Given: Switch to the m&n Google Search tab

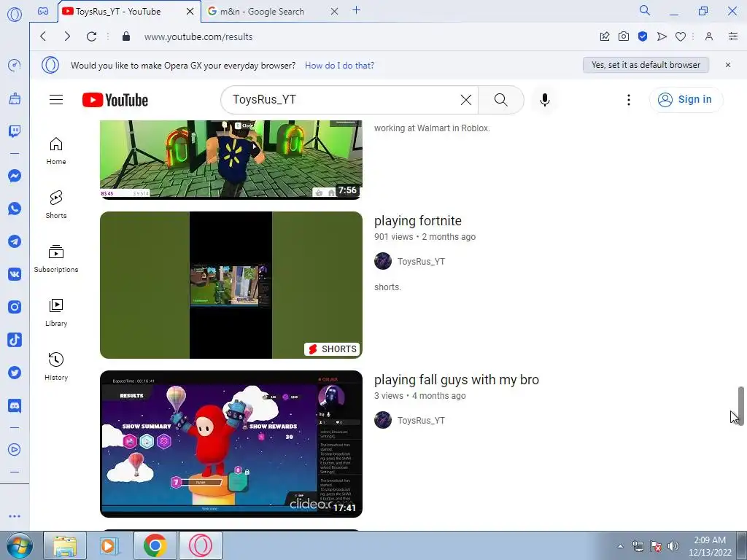Looking at the screenshot, I should tap(262, 12).
